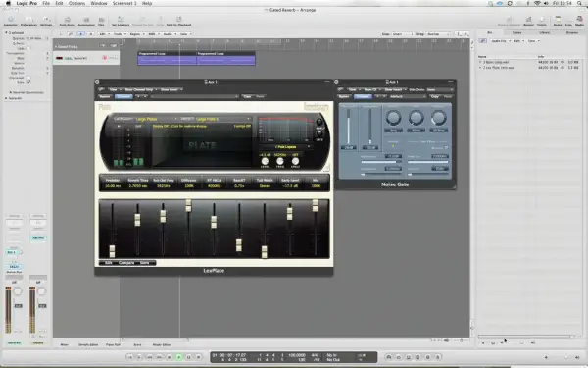This screenshot has width=588, height=368.
Task: Click the Rewind transport button
Action: click(x=149, y=357)
